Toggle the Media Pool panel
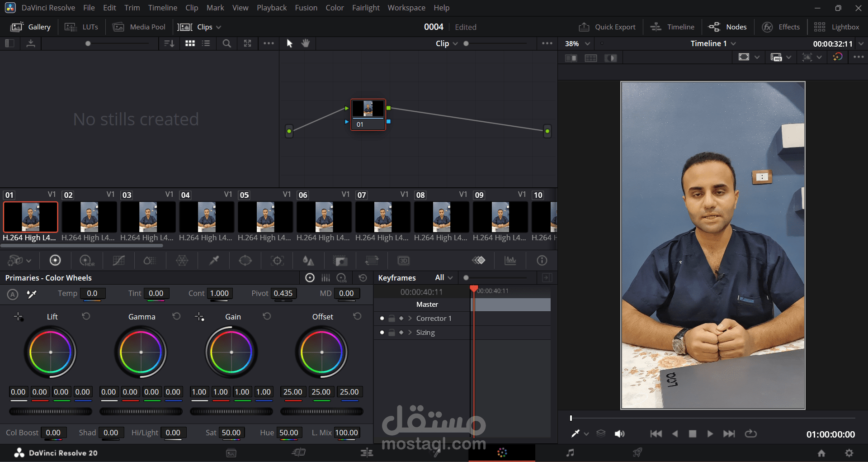 point(139,27)
